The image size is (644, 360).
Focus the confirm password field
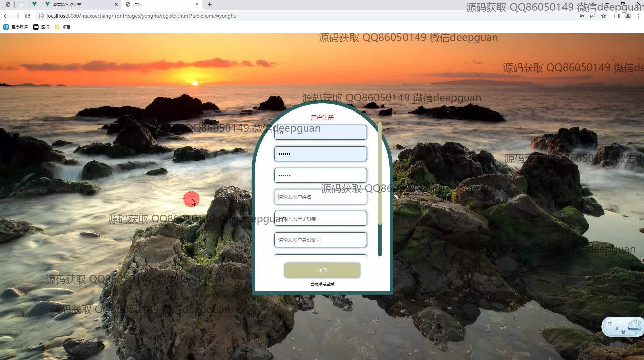[320, 175]
